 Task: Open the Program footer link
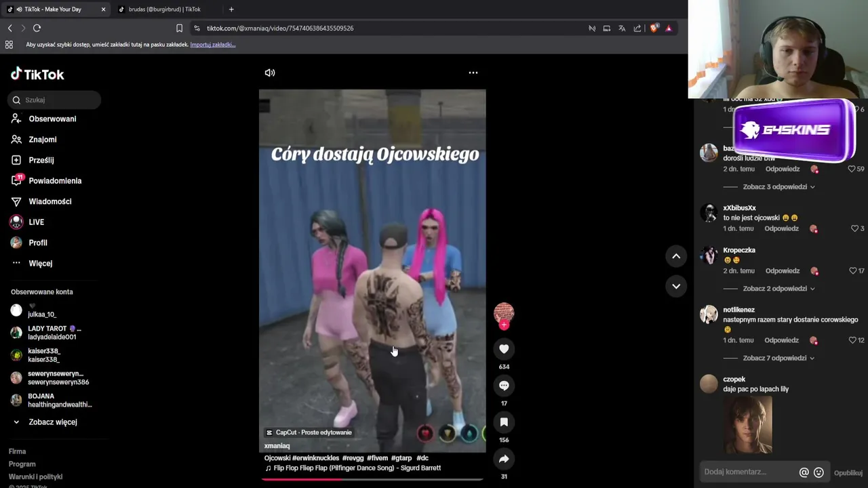[x=22, y=464]
